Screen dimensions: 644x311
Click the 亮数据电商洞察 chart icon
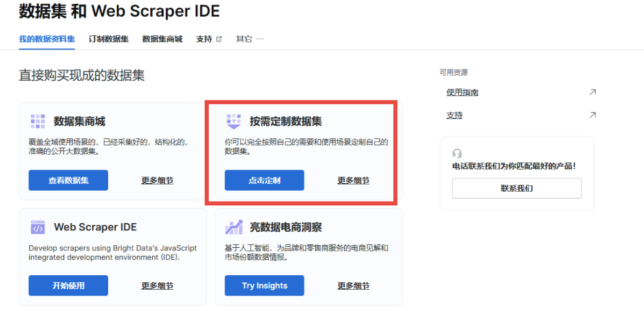click(x=234, y=227)
